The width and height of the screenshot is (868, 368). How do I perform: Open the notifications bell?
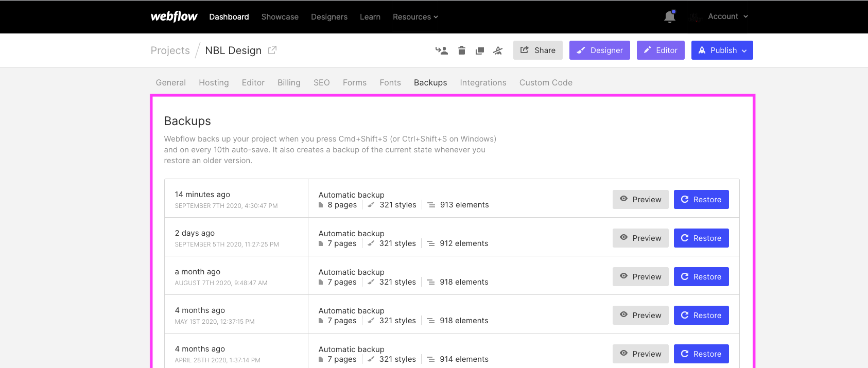pos(670,17)
